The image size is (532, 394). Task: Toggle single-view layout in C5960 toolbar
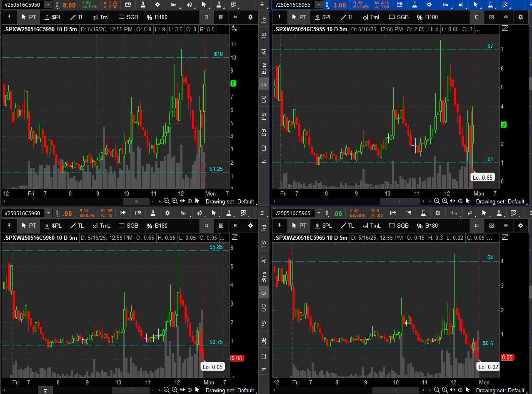(x=206, y=226)
